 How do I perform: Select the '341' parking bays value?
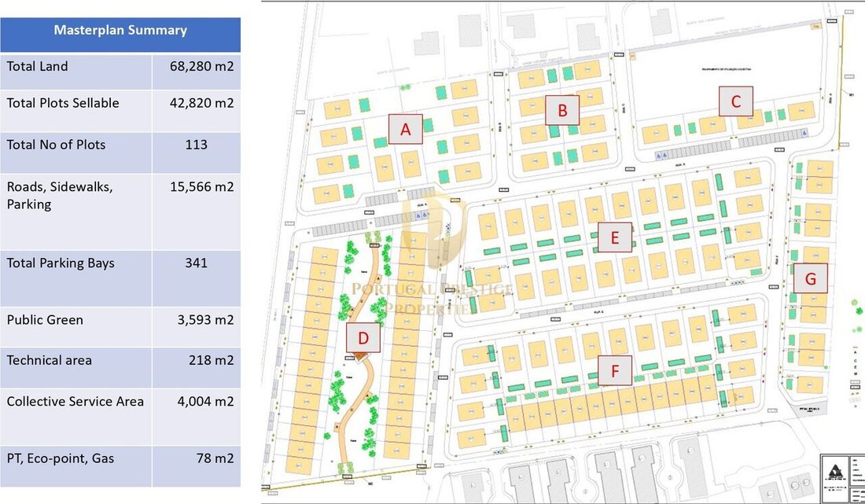197,263
